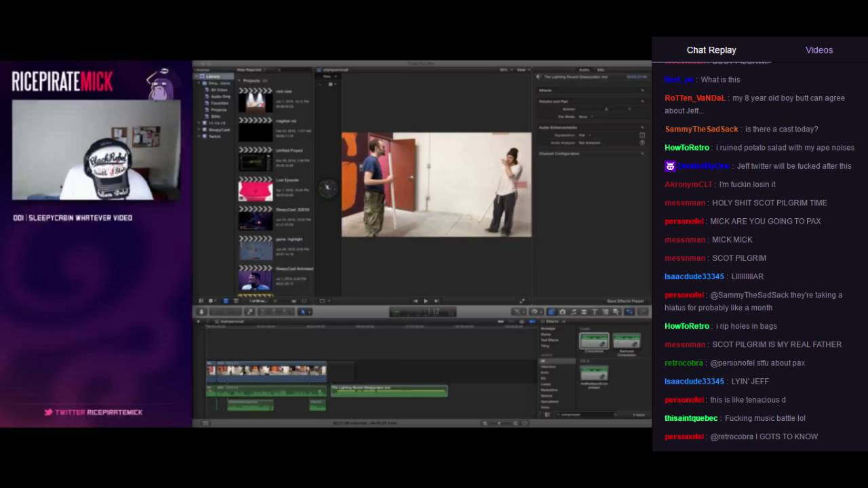Open the Themes browser icon
The image size is (868, 488).
[616, 312]
